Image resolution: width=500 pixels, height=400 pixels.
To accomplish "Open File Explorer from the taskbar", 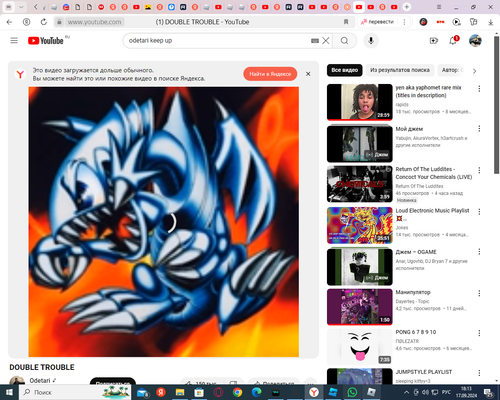I will 180,392.
